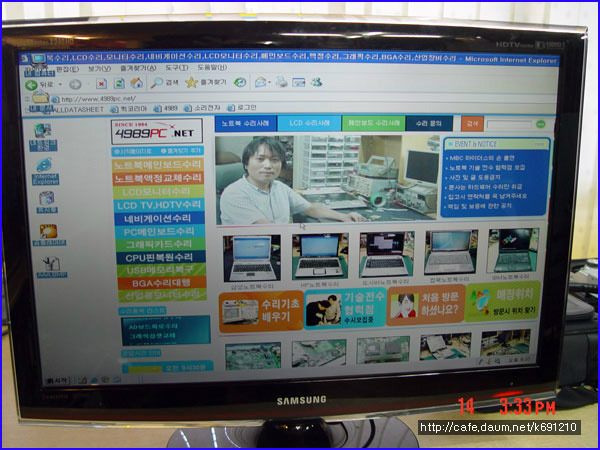The image size is (600, 450).
Task: Open the 로그인 links bar shortcut
Action: (242, 108)
